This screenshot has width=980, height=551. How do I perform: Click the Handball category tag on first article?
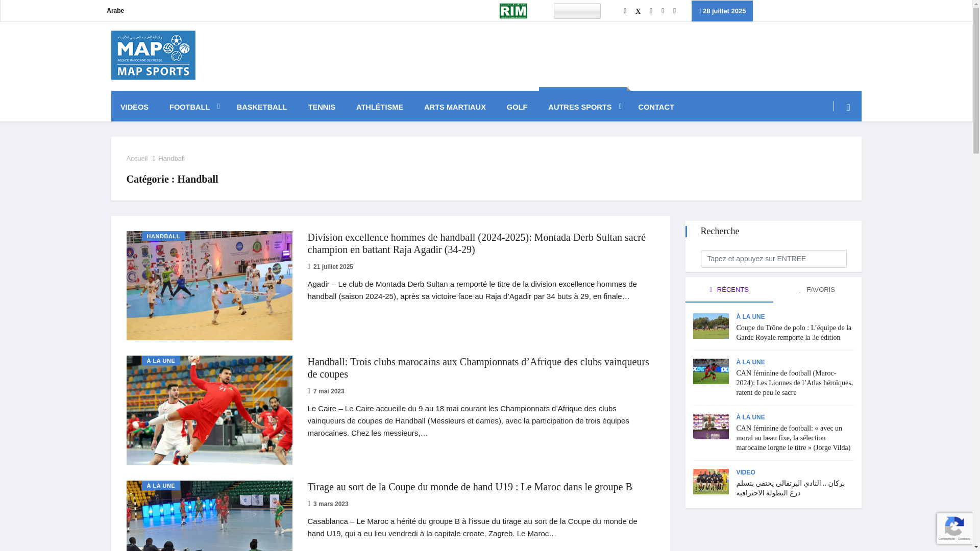(x=163, y=236)
